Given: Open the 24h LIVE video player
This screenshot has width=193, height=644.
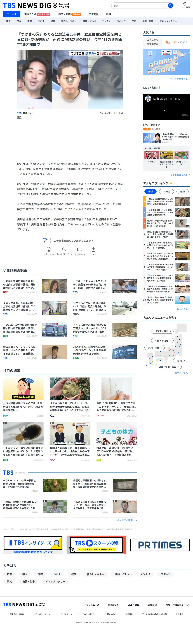Looking at the screenshot, I should coord(167,107).
